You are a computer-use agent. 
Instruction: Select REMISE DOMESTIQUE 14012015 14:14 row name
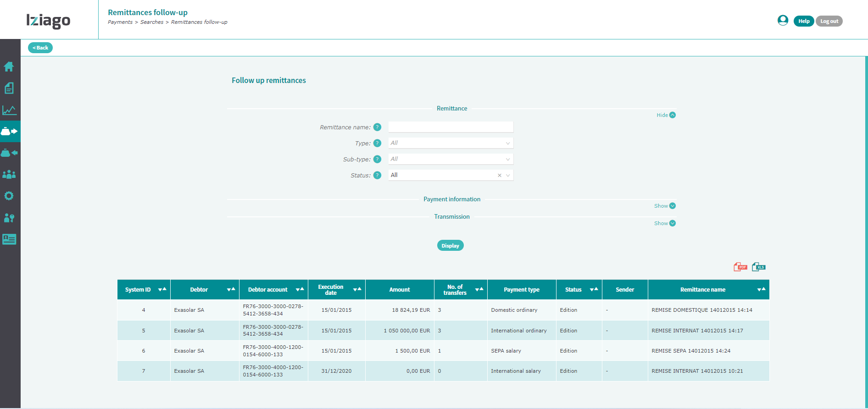click(702, 310)
